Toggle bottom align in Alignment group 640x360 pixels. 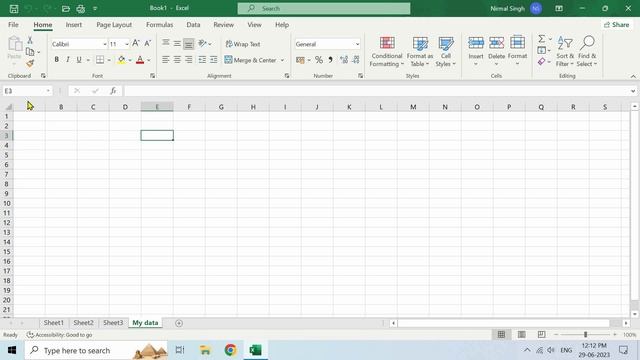point(189,43)
